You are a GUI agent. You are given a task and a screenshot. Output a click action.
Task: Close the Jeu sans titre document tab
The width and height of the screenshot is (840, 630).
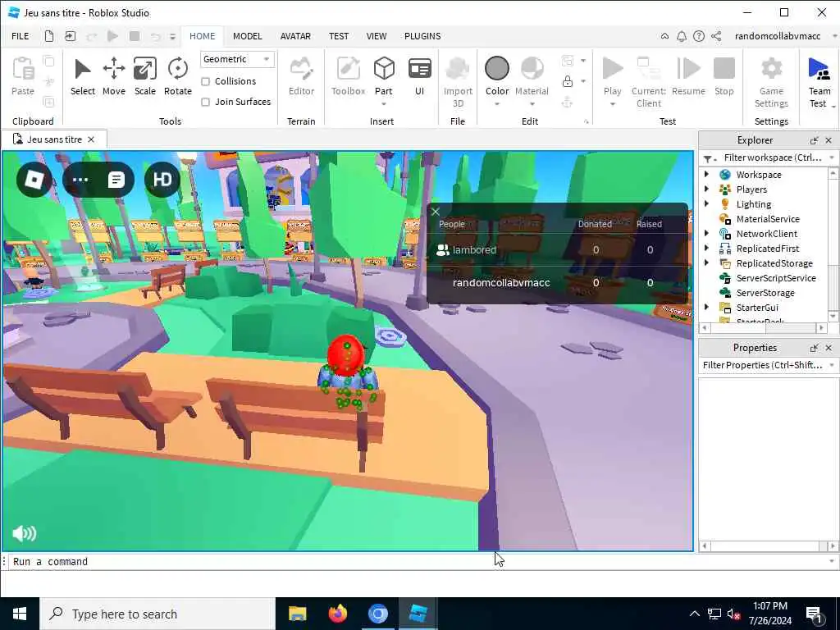(91, 139)
